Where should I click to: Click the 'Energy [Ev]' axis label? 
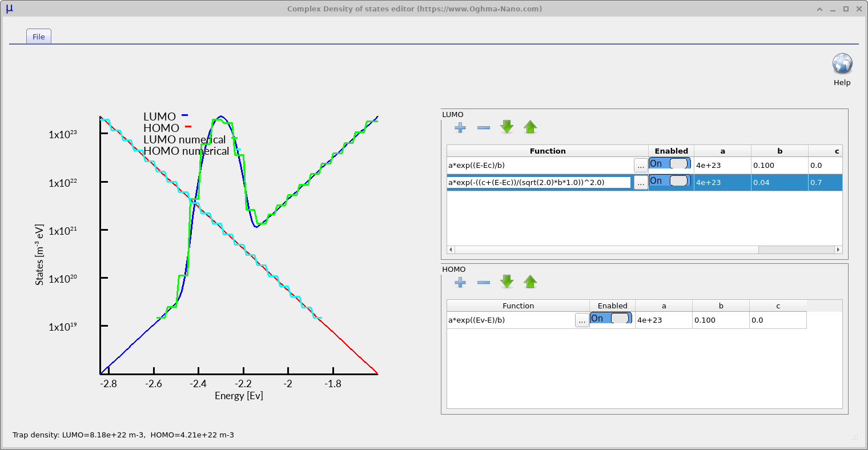pos(239,395)
